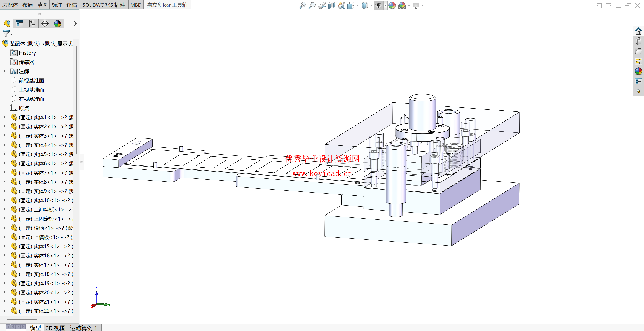Select 上视基准面 plane
This screenshot has width=644, height=331.
28,90
